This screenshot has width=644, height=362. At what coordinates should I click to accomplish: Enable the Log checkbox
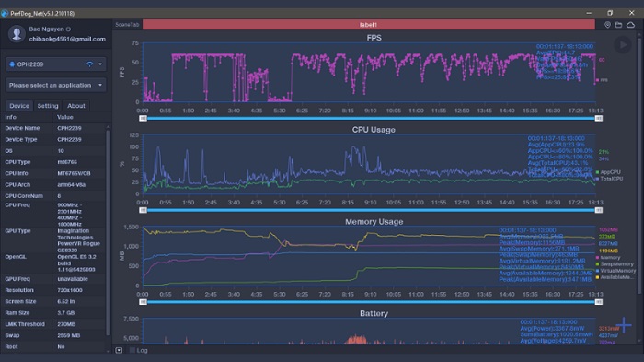(132, 350)
